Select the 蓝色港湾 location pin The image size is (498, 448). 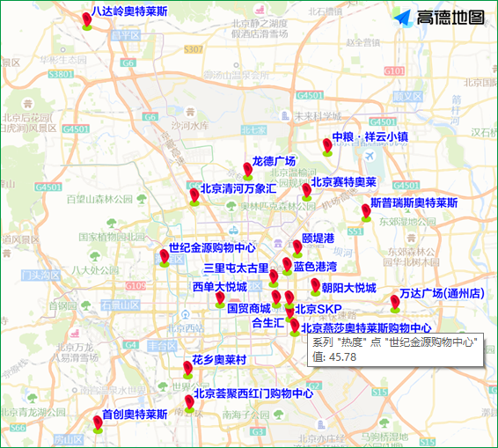pos(287,267)
